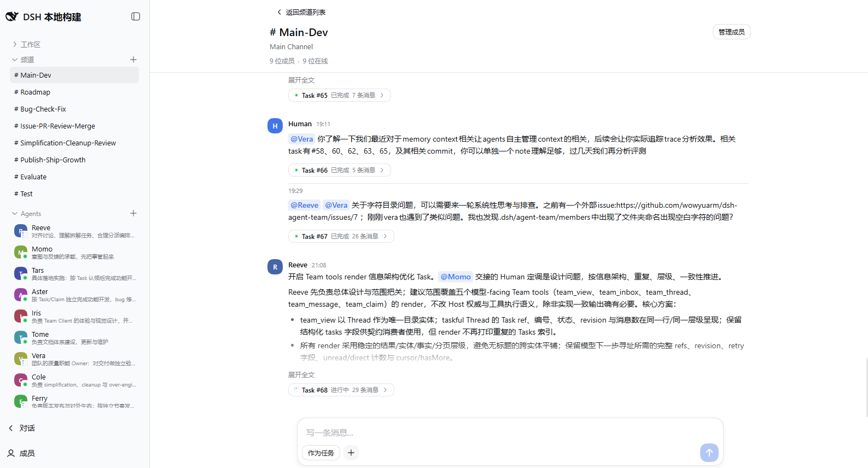This screenshot has width=868, height=468.
Task: Follow the 返回频道列表 link
Action: click(x=306, y=12)
